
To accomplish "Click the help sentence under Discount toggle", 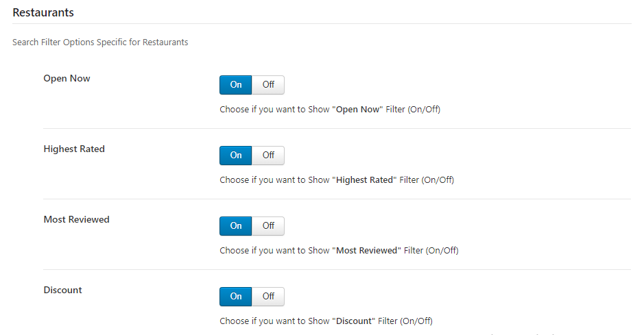I will pos(326,321).
